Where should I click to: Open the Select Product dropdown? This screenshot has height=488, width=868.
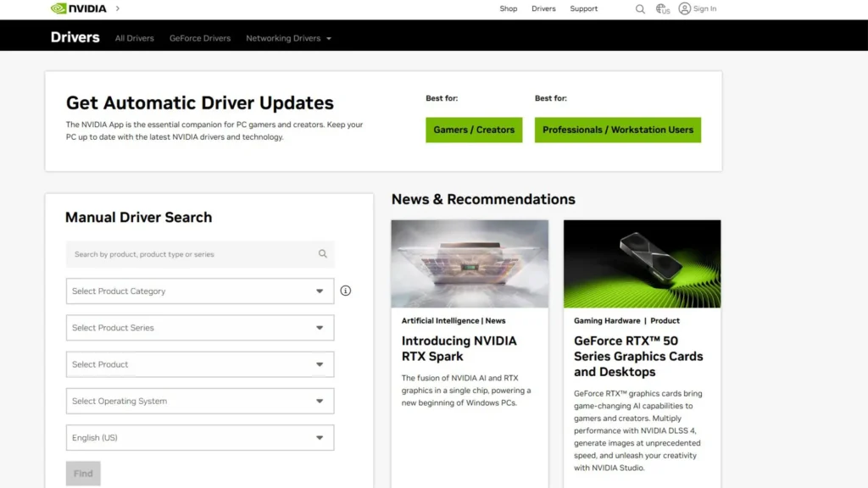point(200,364)
